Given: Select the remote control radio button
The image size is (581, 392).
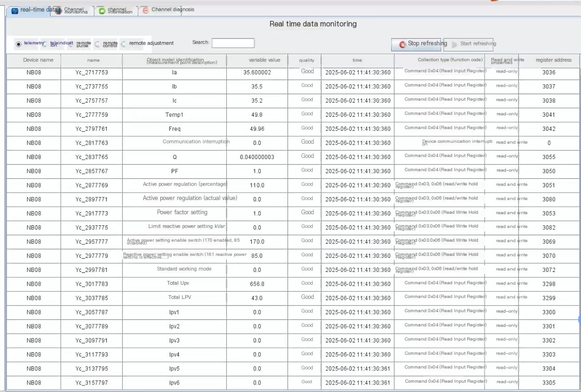Looking at the screenshot, I should pyautogui.click(x=97, y=44).
